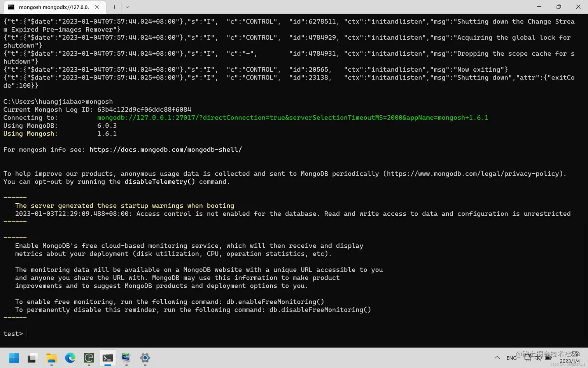The width and height of the screenshot is (588, 368).
Task: Click the Mongosh version 1.6.1 value
Action: click(x=107, y=134)
